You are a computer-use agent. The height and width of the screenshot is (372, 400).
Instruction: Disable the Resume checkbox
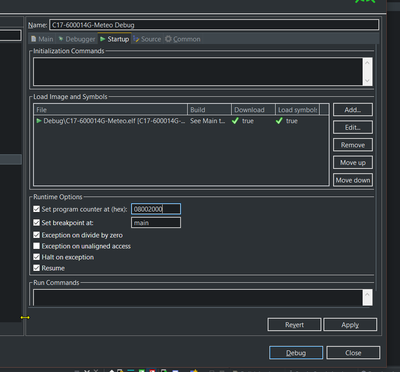point(37,268)
